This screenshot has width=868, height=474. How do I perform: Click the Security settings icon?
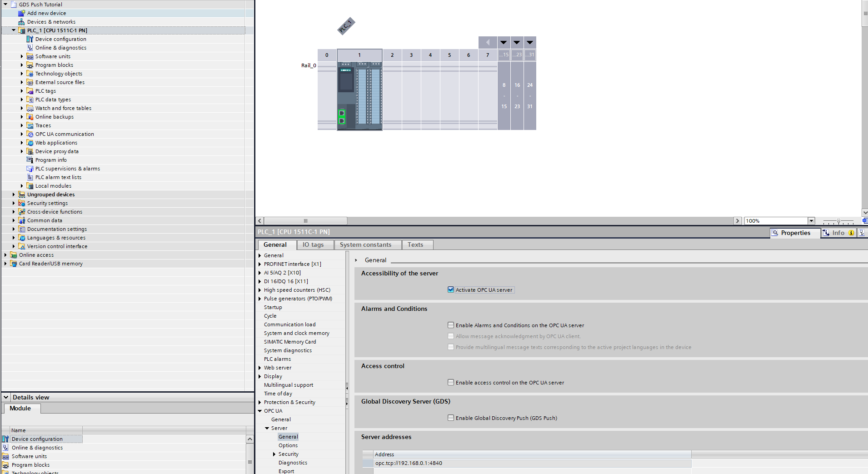point(21,203)
